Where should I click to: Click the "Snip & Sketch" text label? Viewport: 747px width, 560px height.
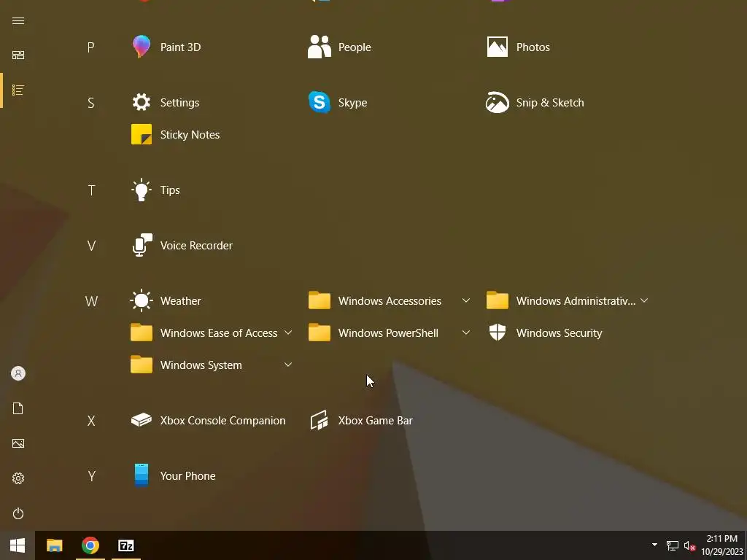coord(550,103)
